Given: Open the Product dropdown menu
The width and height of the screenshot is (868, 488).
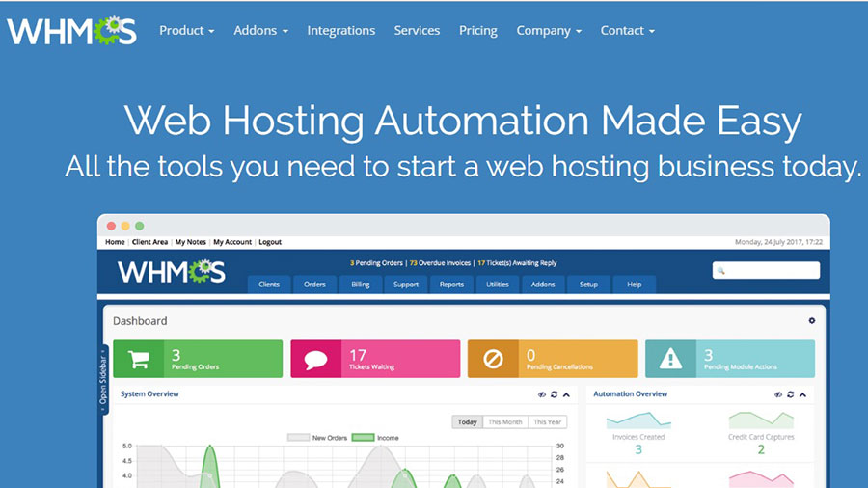Looking at the screenshot, I should click(x=186, y=31).
